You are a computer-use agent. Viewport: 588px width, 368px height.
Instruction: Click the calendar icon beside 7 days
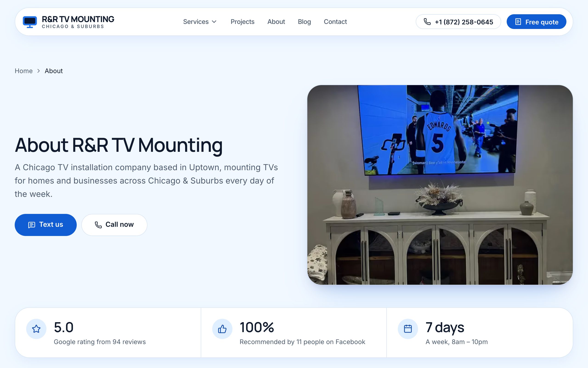[408, 329]
